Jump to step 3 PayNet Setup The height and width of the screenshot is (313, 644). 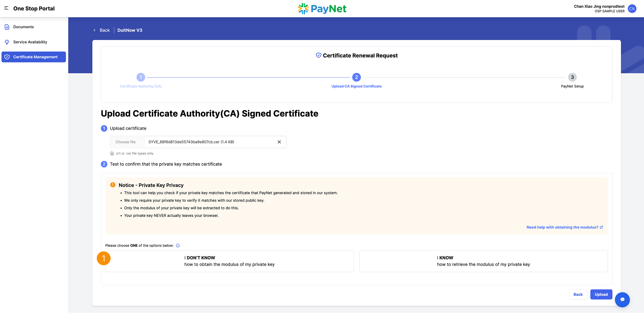(572, 81)
